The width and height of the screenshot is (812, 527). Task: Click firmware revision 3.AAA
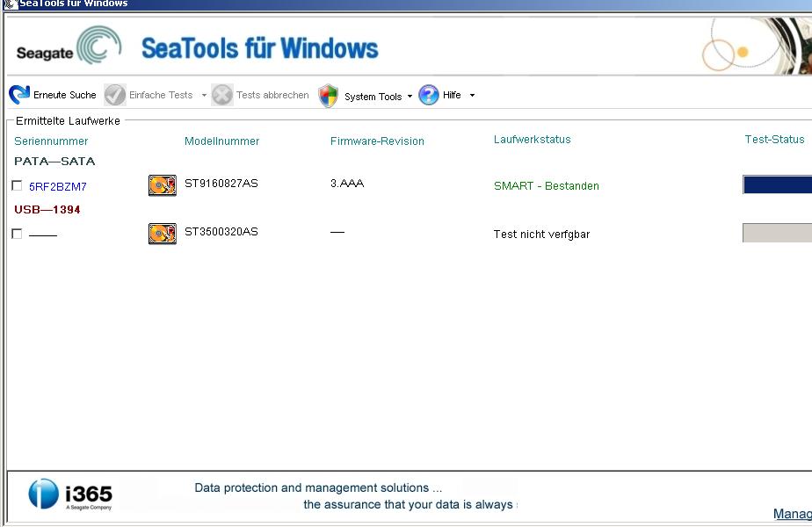pyautogui.click(x=347, y=184)
